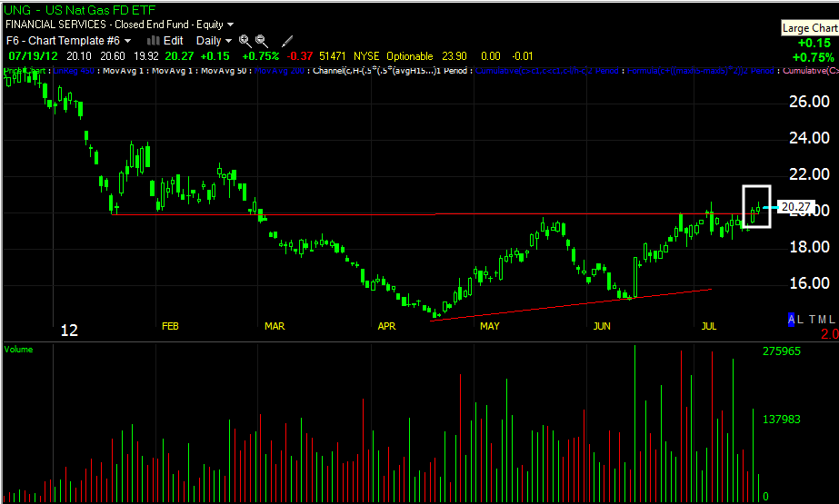This screenshot has width=839, height=504.
Task: Click the red Cumulative(C> indicator label
Action: [x=811, y=71]
